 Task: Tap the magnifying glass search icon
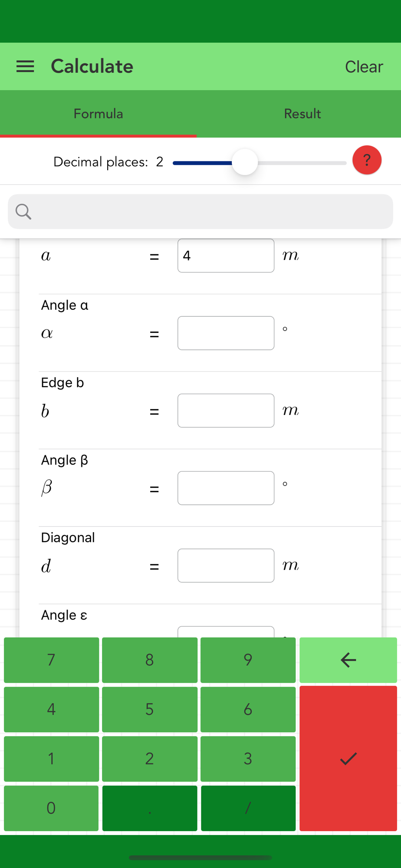(x=23, y=212)
